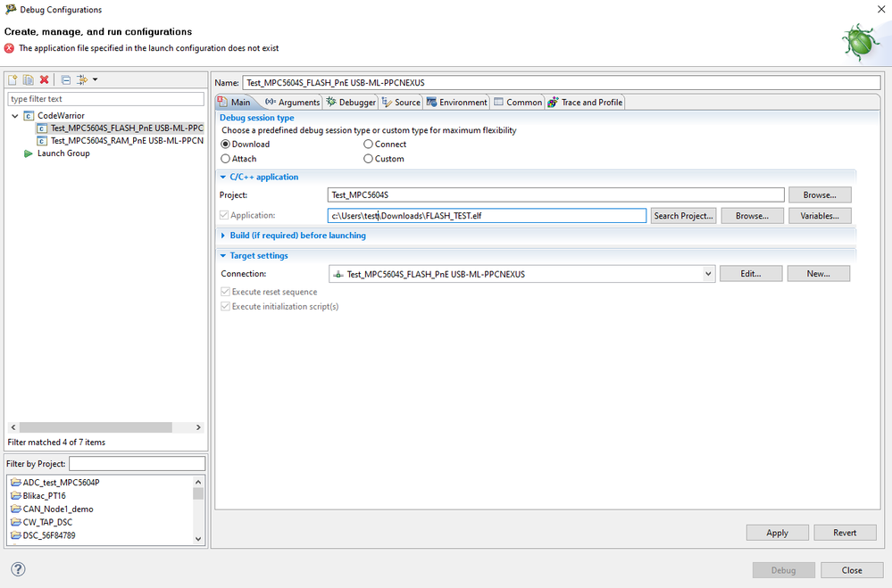Expand Build (if required) before launching
This screenshot has width=892, height=588.
click(223, 236)
